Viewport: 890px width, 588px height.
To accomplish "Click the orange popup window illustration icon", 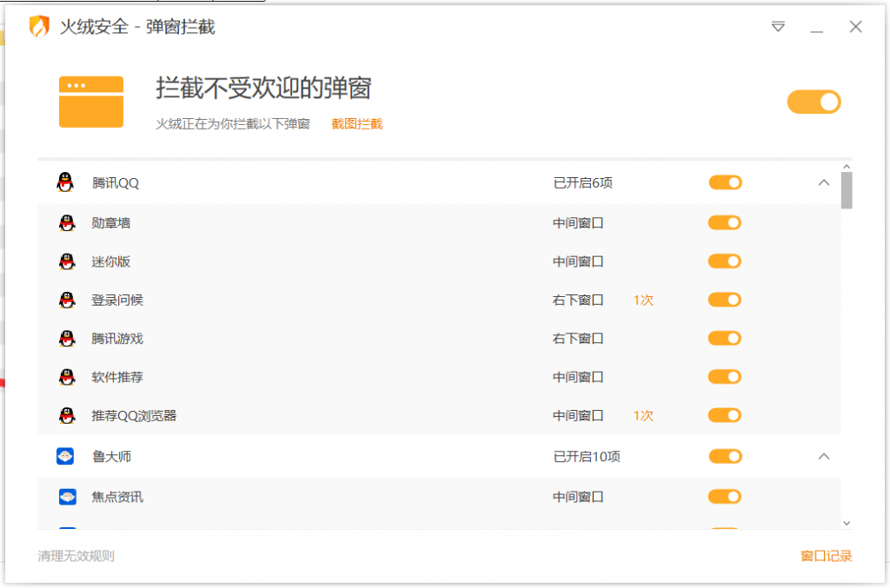I will 90,102.
